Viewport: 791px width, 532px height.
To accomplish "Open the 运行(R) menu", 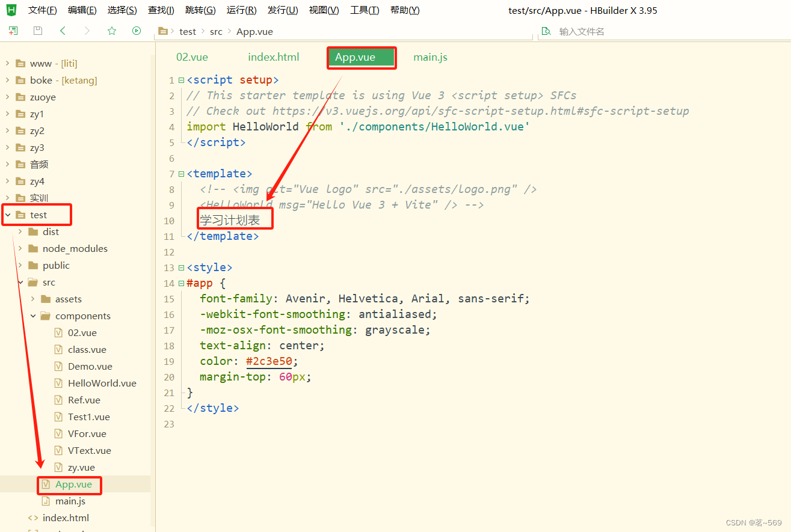I will click(x=241, y=10).
